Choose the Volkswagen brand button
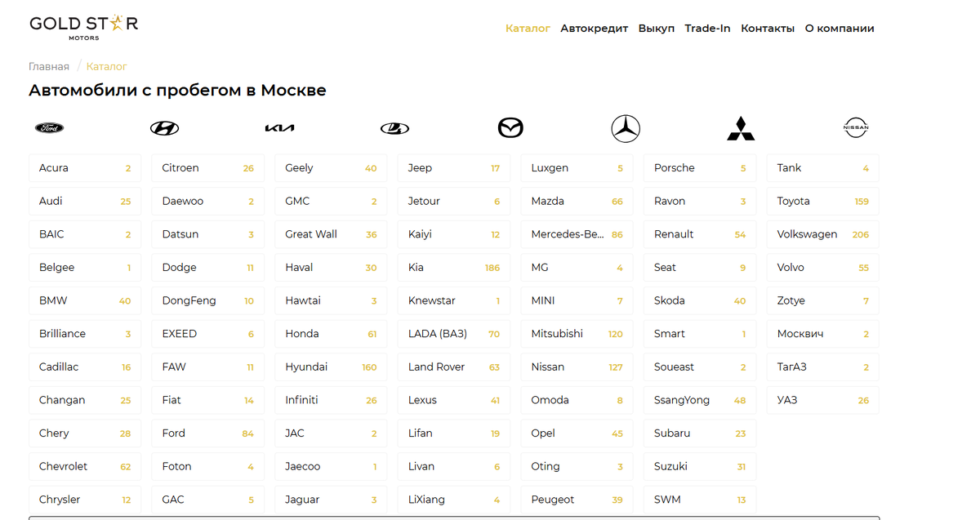This screenshot has width=980, height=520. click(823, 234)
